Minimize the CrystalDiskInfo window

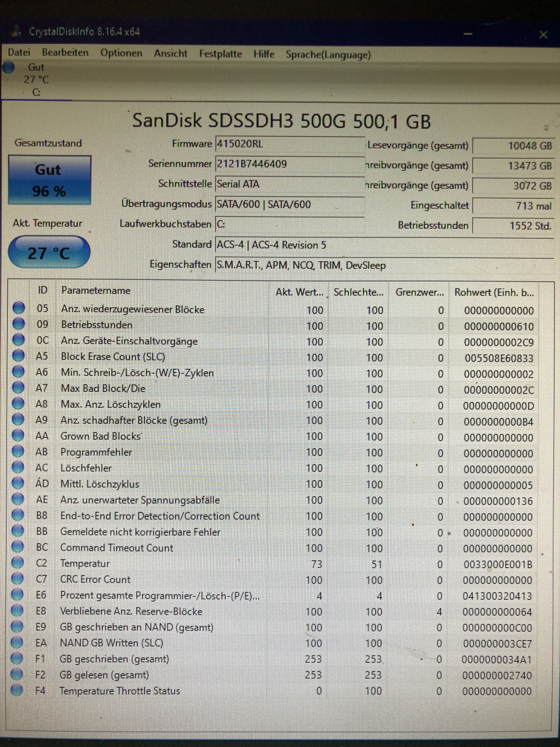point(468,34)
